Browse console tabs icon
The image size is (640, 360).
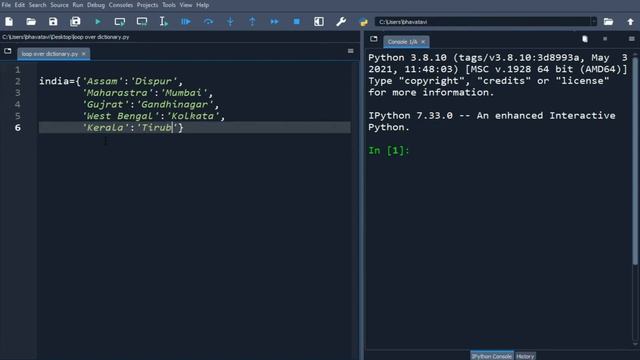[x=374, y=39]
